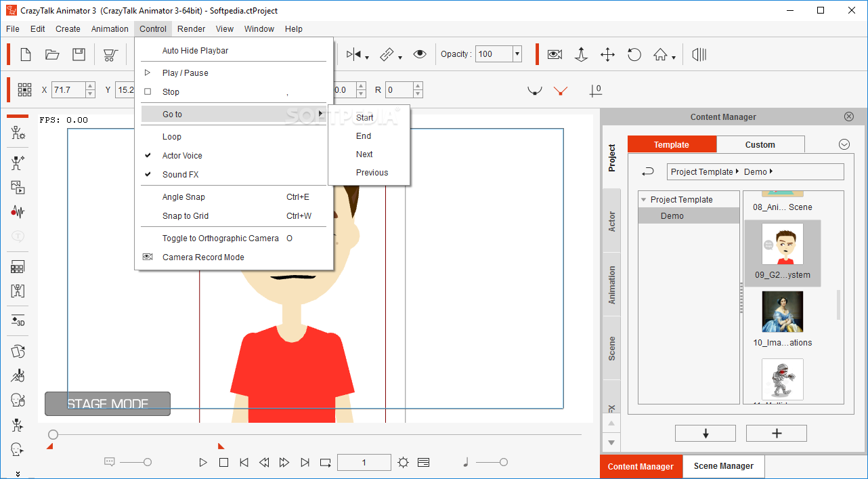Screen dimensions: 868x479
Task: Open home view dropdown arrow
Action: [673, 58]
